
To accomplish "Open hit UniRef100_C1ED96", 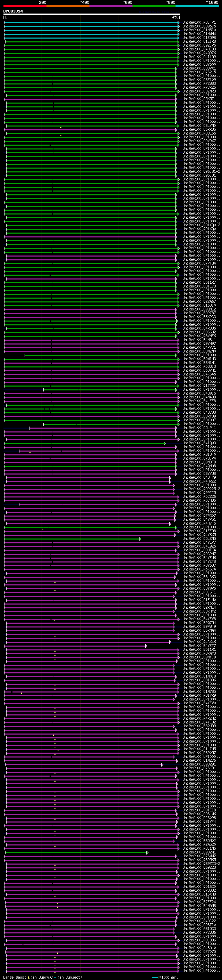I will (x=199, y=38).
